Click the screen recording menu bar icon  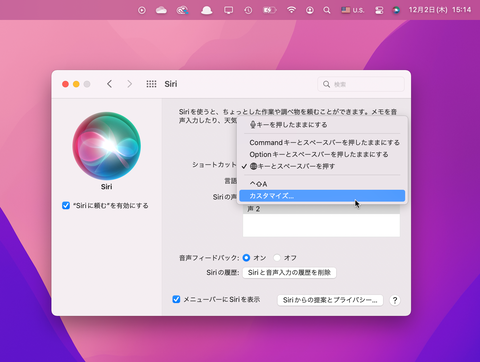pyautogui.click(x=142, y=10)
